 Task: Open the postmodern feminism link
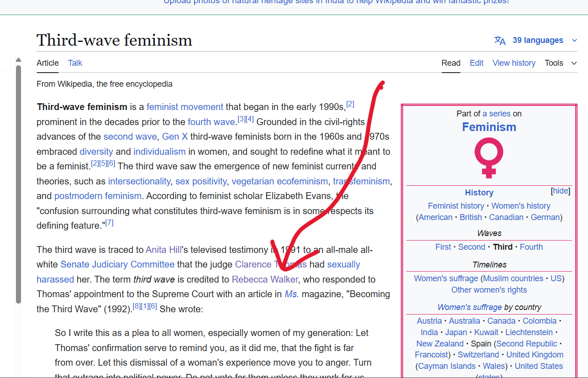(98, 196)
